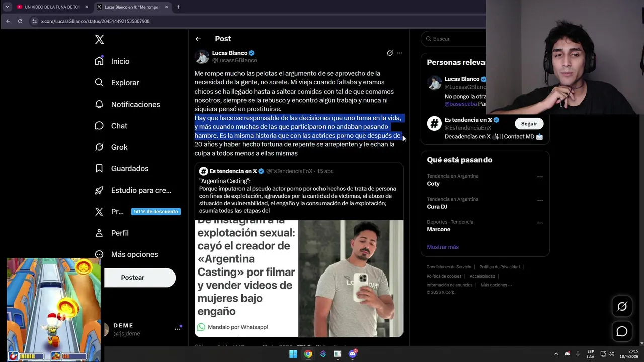Open the site info icon in address bar
Image resolution: width=644 pixels, height=362 pixels.
pyautogui.click(x=34, y=21)
